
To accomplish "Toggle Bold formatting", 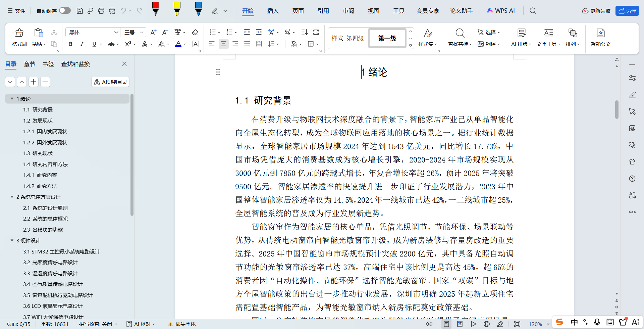I will [x=70, y=44].
